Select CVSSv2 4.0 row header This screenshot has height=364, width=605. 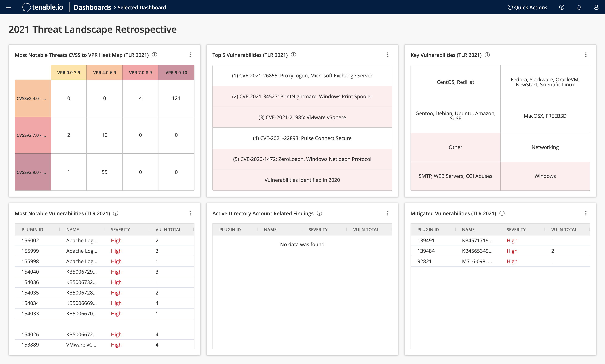tap(33, 98)
